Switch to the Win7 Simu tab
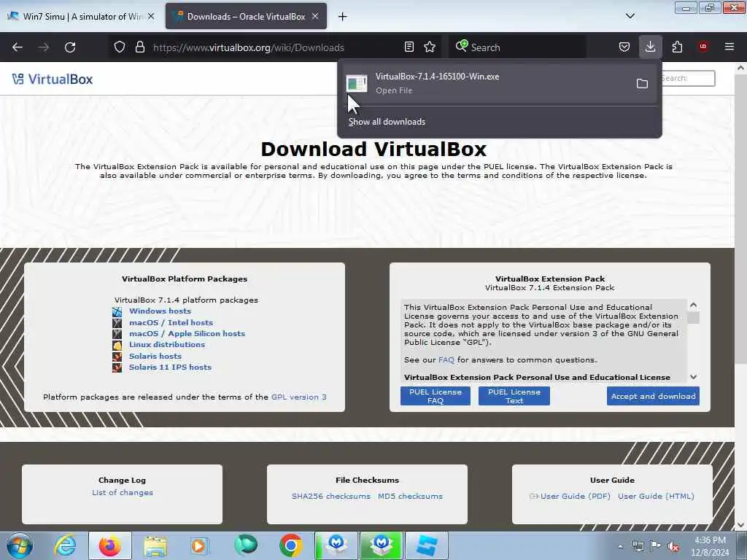Image resolution: width=747 pixels, height=560 pixels. (x=81, y=17)
